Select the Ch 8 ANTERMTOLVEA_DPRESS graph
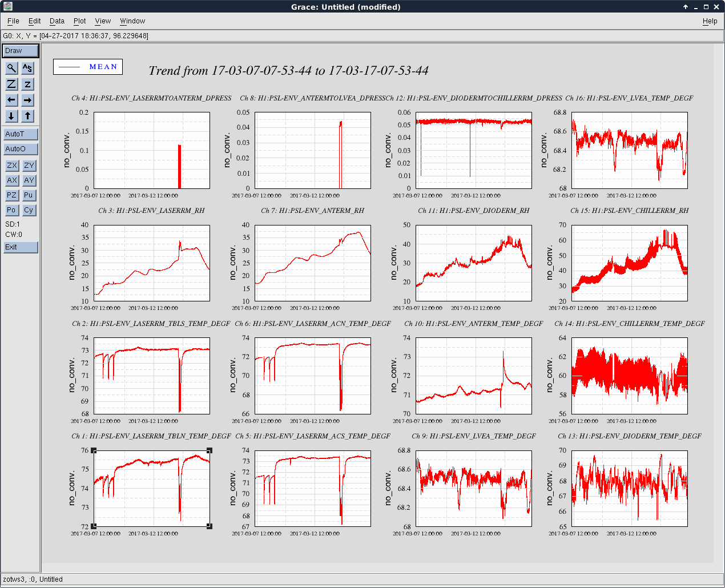725x588 pixels. (x=313, y=150)
